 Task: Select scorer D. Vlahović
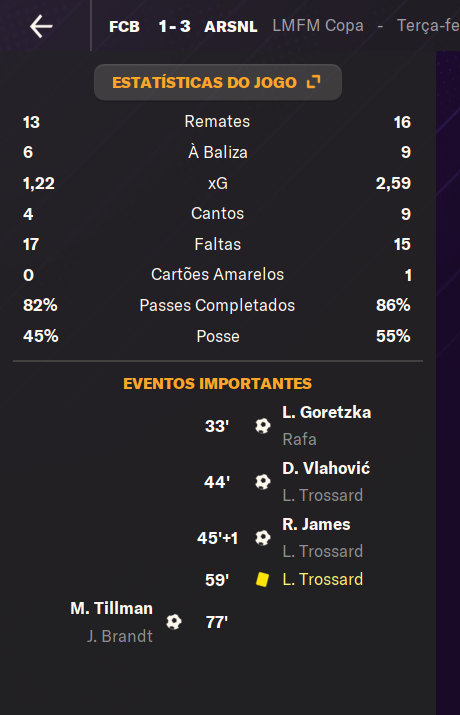[x=326, y=468]
